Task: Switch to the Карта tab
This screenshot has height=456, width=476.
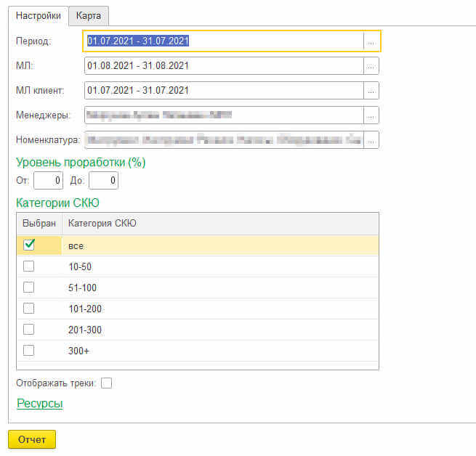Action: click(89, 15)
